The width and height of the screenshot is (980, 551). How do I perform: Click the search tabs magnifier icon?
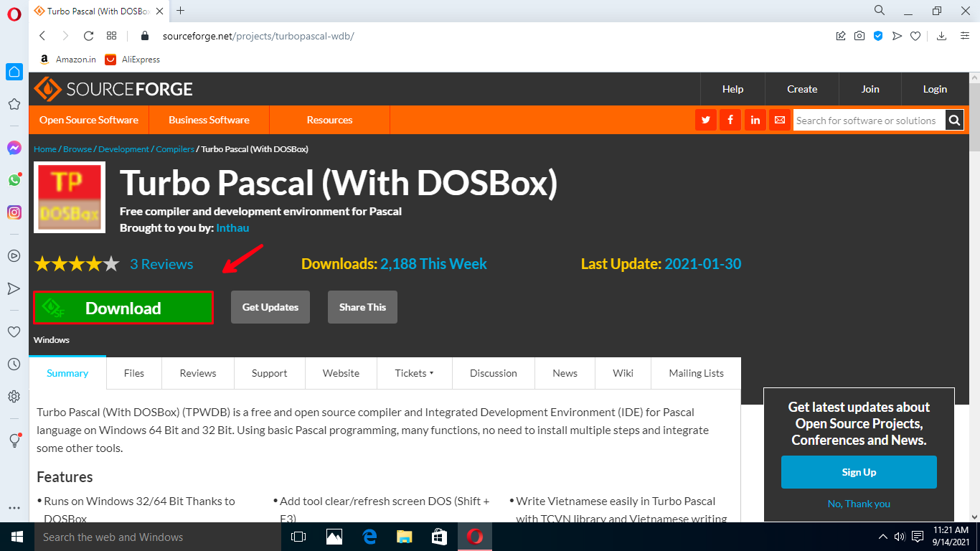tap(880, 10)
